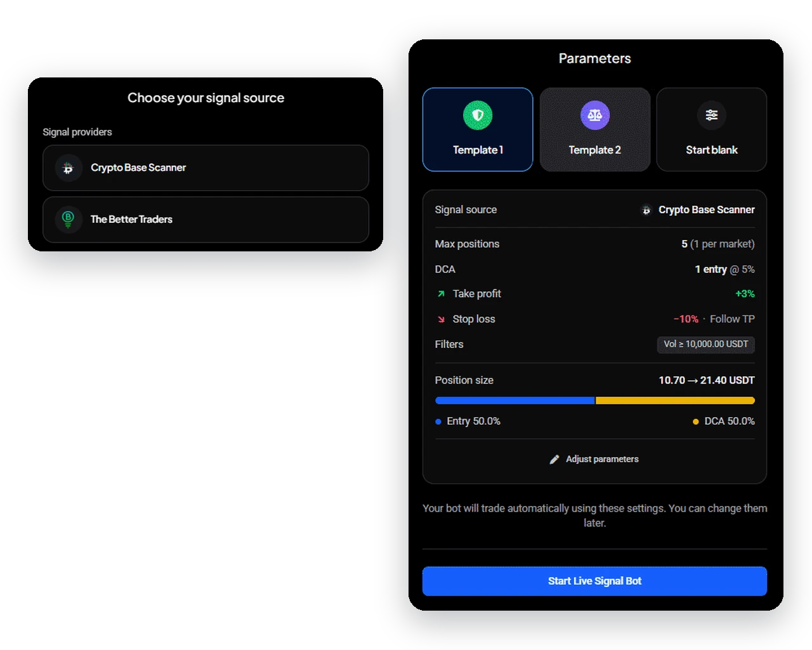Click the Crypto Base Scanner provider logo
812x650 pixels.
(x=69, y=168)
